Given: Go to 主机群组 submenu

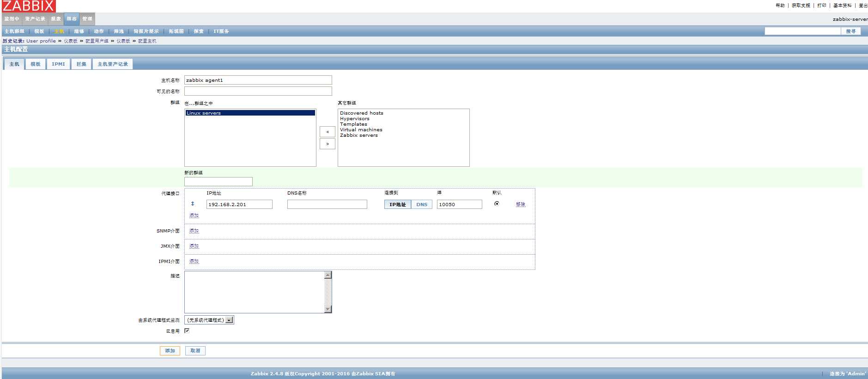Looking at the screenshot, I should [14, 31].
